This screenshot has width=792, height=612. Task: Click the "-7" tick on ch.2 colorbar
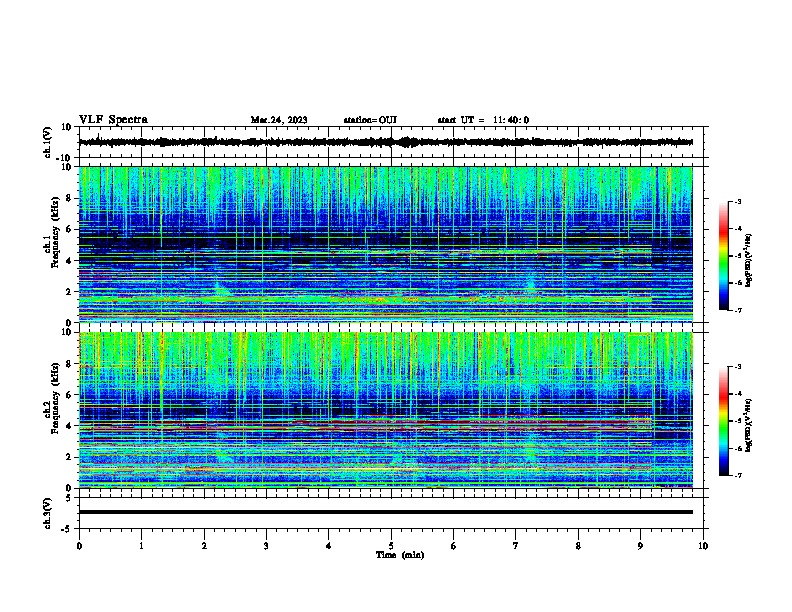(737, 476)
